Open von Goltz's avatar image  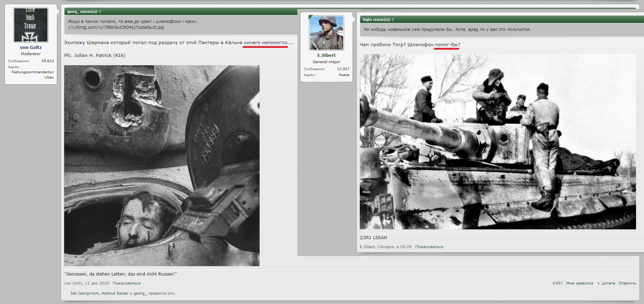click(x=31, y=25)
